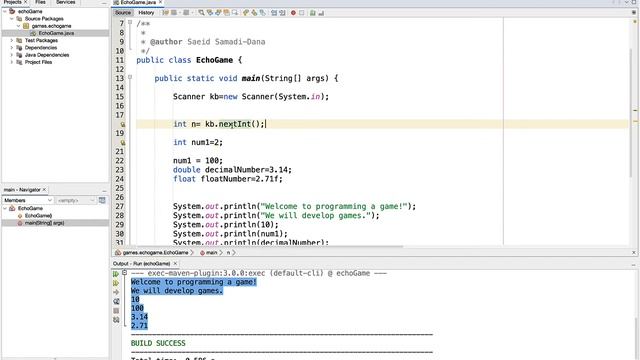Close the Output Run (echoGame) tab
The image size is (640, 360).
tap(176, 264)
